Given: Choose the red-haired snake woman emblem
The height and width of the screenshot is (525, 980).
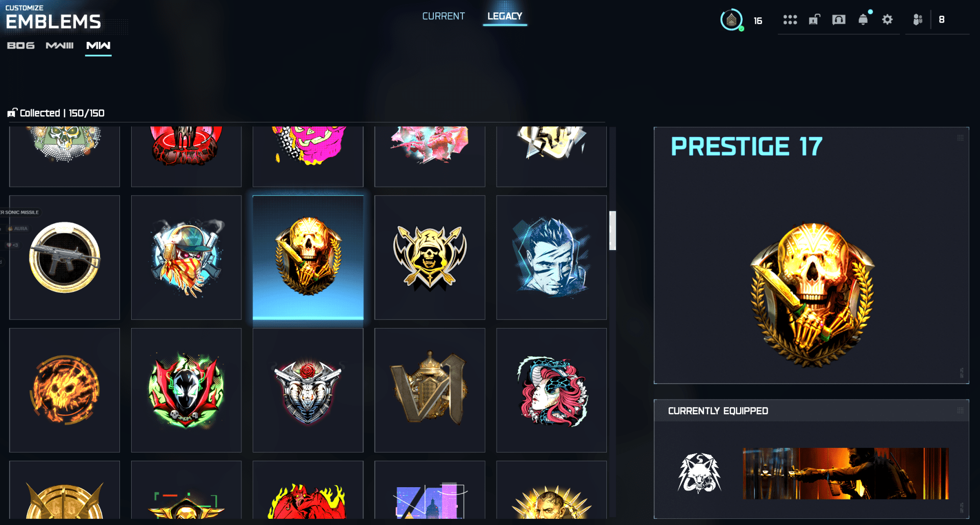Looking at the screenshot, I should pos(551,390).
